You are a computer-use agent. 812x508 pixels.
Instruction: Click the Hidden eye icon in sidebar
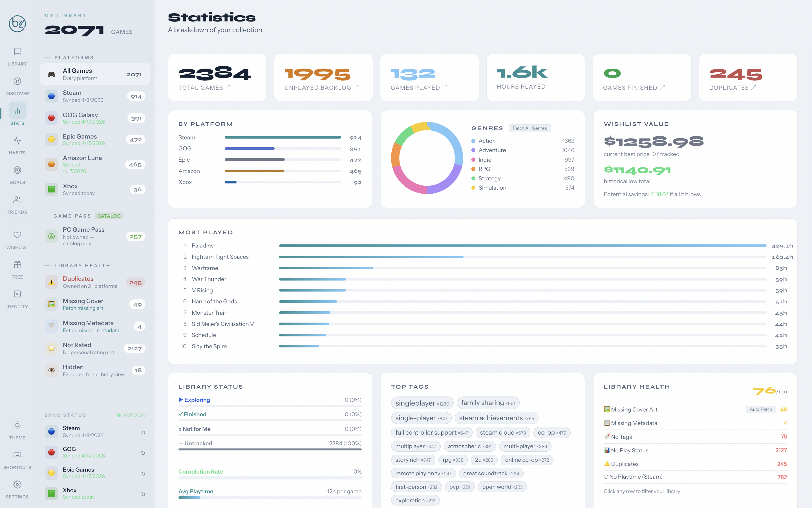click(x=51, y=370)
